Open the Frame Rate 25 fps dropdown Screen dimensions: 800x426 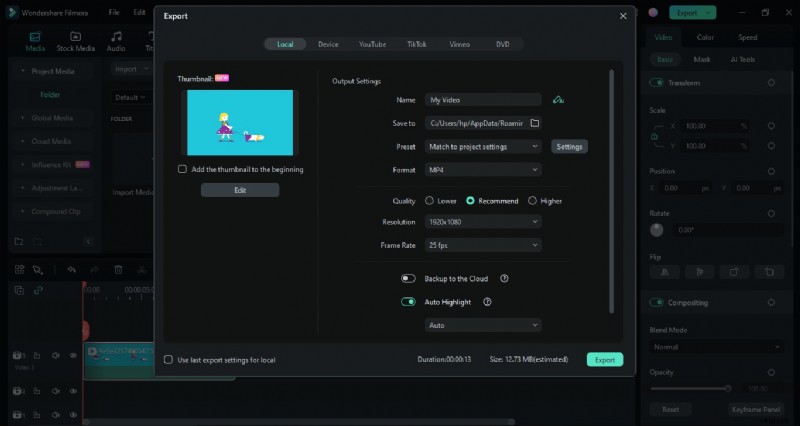tap(482, 245)
